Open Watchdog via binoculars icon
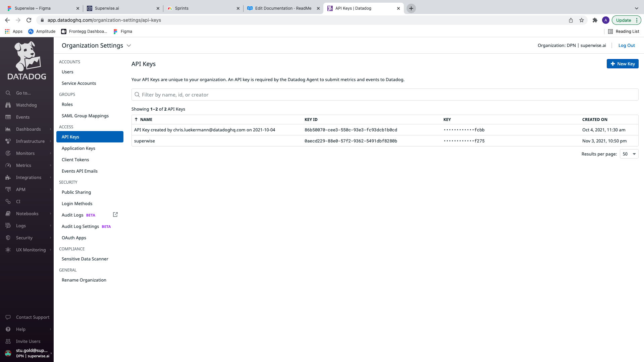This screenshot has width=644, height=362. [x=8, y=105]
